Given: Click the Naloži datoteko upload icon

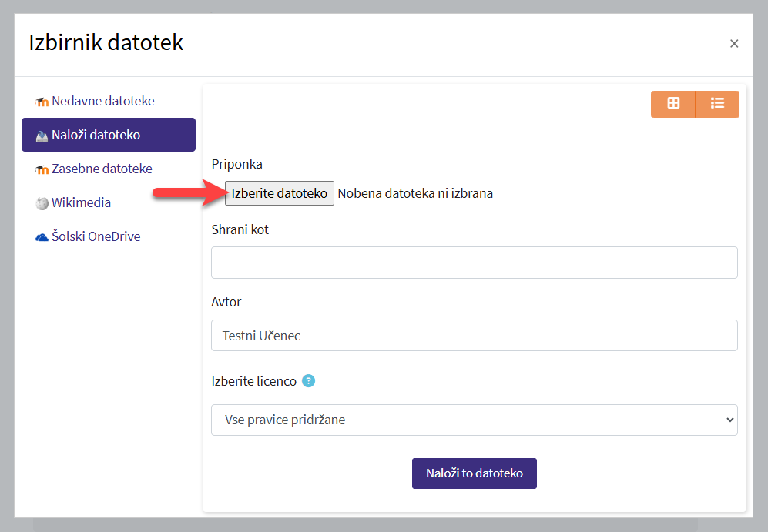Looking at the screenshot, I should coord(42,136).
